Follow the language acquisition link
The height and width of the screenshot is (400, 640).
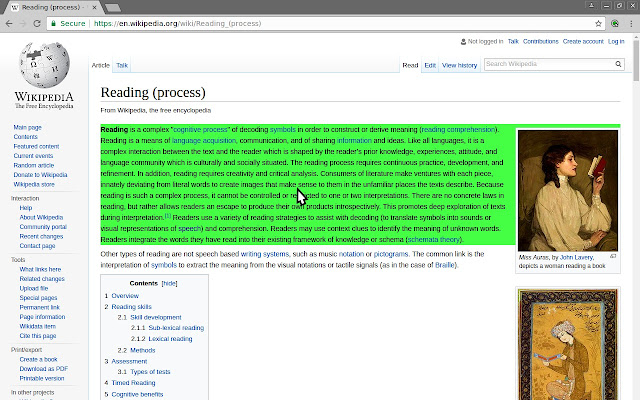click(x=204, y=140)
